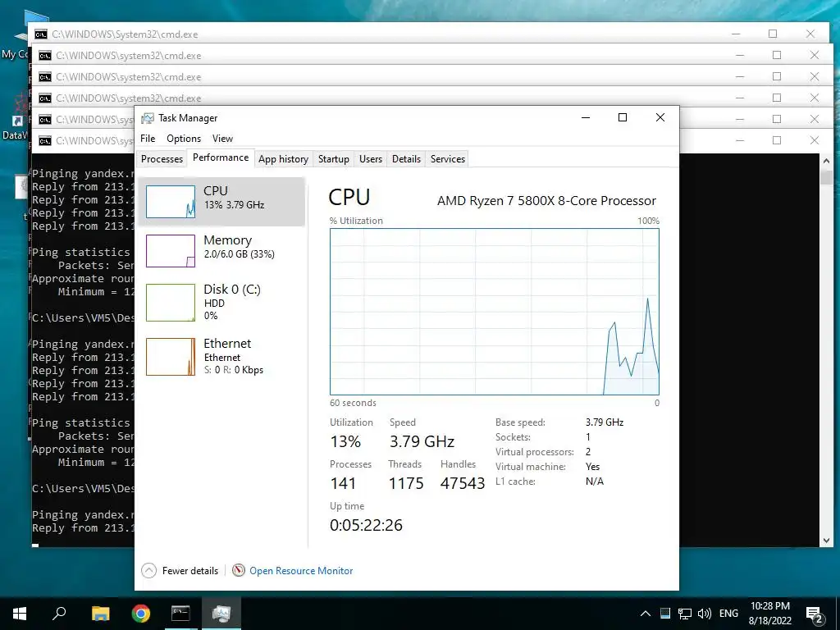Open File Explorer from the taskbar
This screenshot has height=630, width=840.
coord(100,614)
